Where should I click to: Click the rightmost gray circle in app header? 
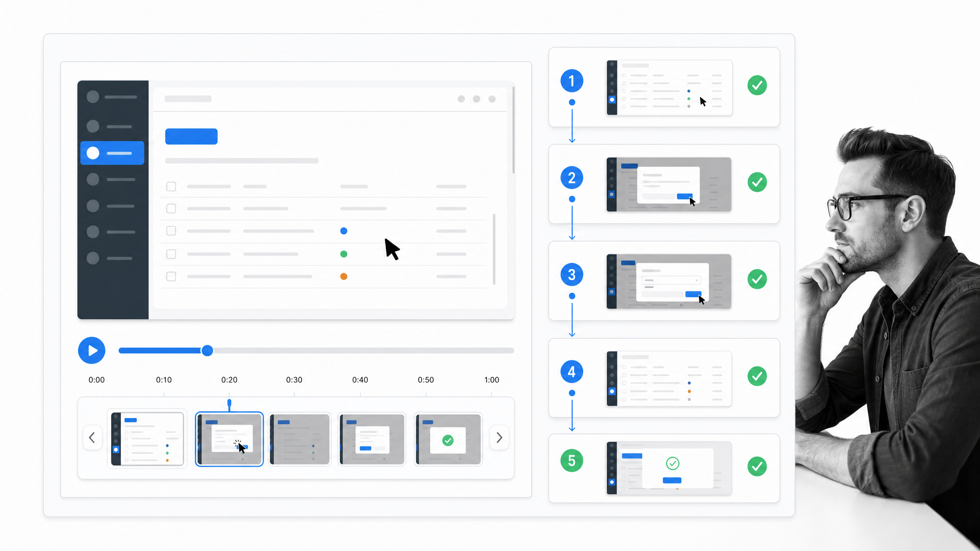pyautogui.click(x=492, y=99)
